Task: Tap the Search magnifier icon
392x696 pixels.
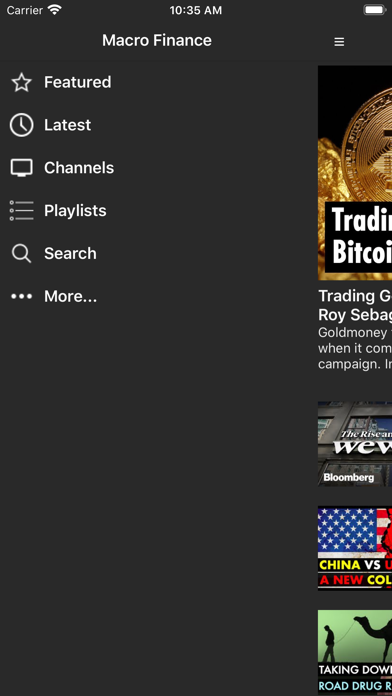Action: (21, 253)
